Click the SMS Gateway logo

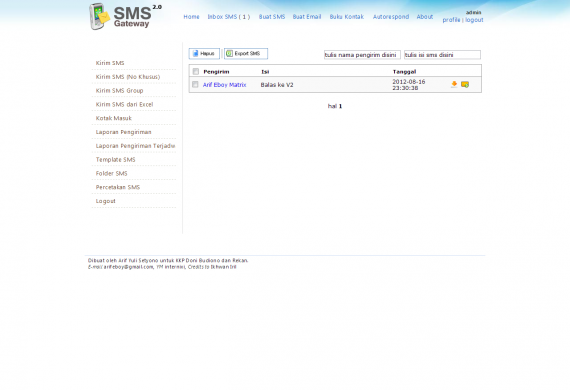point(125,16)
